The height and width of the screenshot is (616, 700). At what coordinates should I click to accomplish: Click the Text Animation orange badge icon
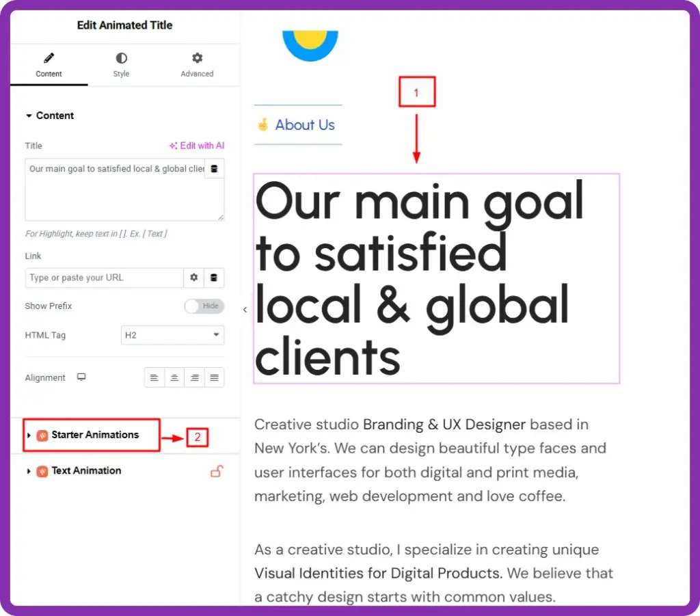point(42,471)
